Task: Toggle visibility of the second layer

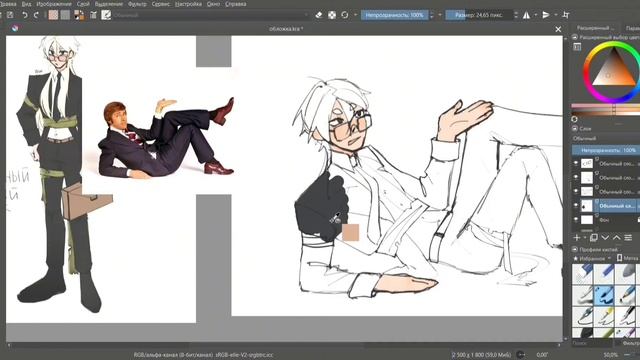Action: tap(576, 177)
